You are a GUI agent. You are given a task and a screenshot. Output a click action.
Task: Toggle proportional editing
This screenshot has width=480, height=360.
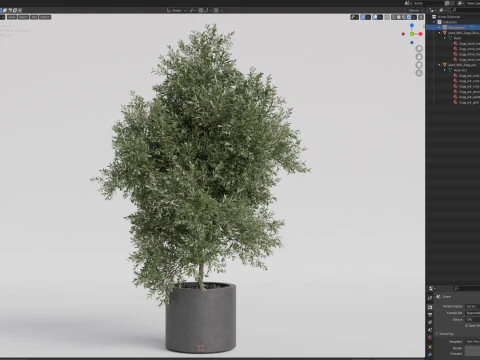click(216, 10)
